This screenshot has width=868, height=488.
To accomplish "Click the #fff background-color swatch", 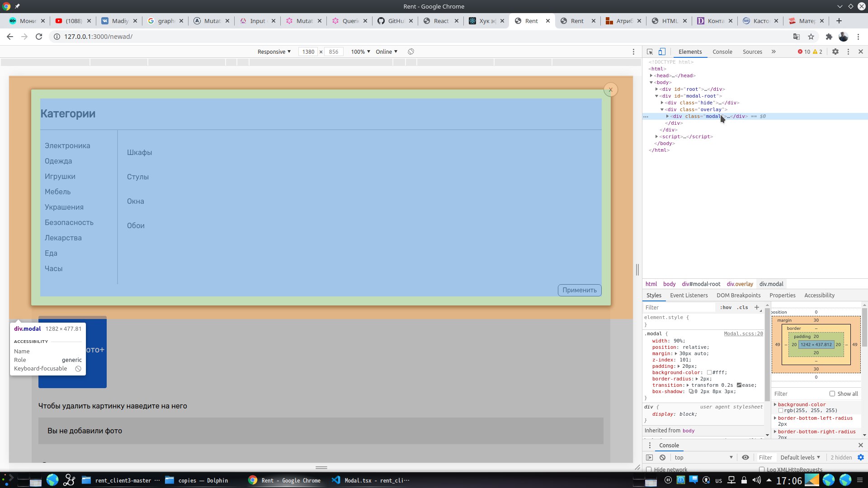I will pyautogui.click(x=709, y=372).
